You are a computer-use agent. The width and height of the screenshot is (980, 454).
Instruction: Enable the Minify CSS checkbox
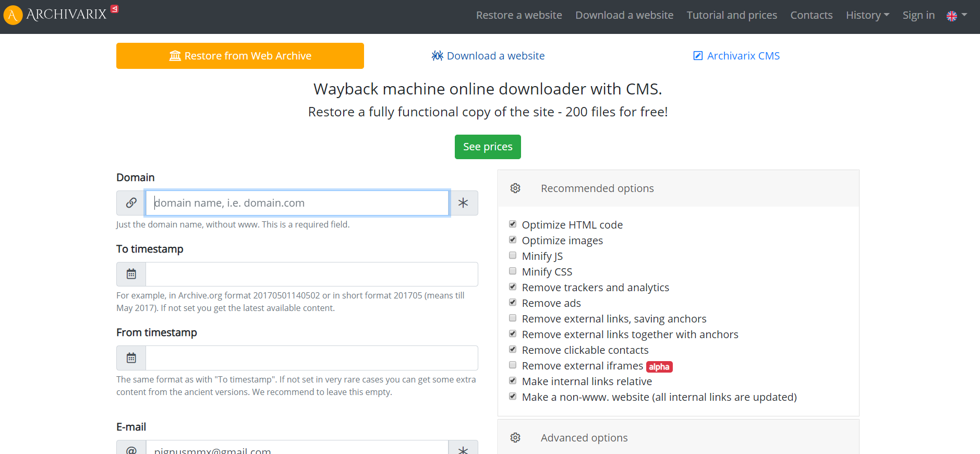tap(513, 271)
